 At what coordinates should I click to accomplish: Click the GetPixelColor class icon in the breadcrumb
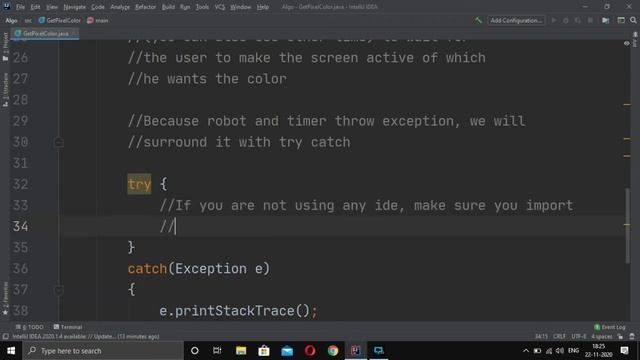(x=42, y=20)
